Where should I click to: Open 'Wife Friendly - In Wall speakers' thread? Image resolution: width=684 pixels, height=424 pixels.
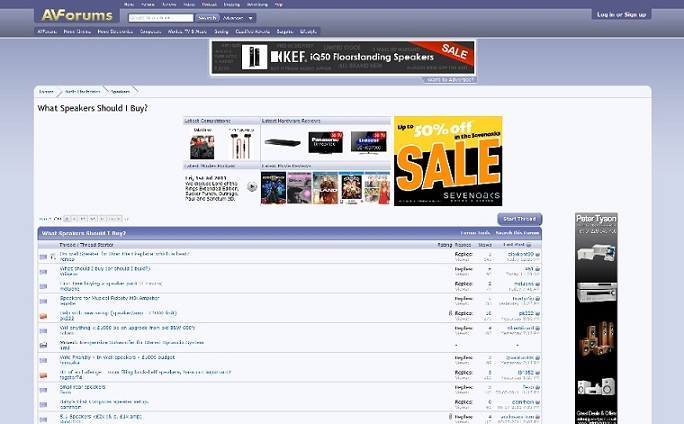tap(117, 357)
